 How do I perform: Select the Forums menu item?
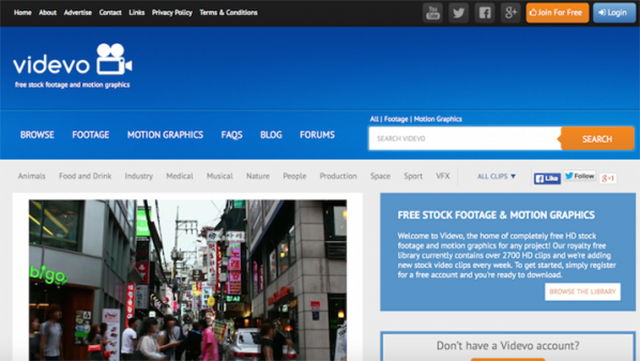(x=317, y=135)
